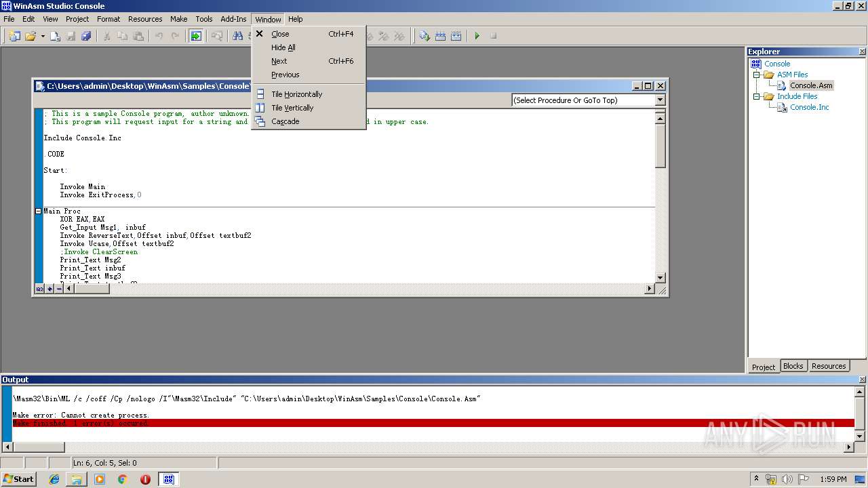868x488 pixels.
Task: Open the Add-Ins menu
Action: click(234, 19)
